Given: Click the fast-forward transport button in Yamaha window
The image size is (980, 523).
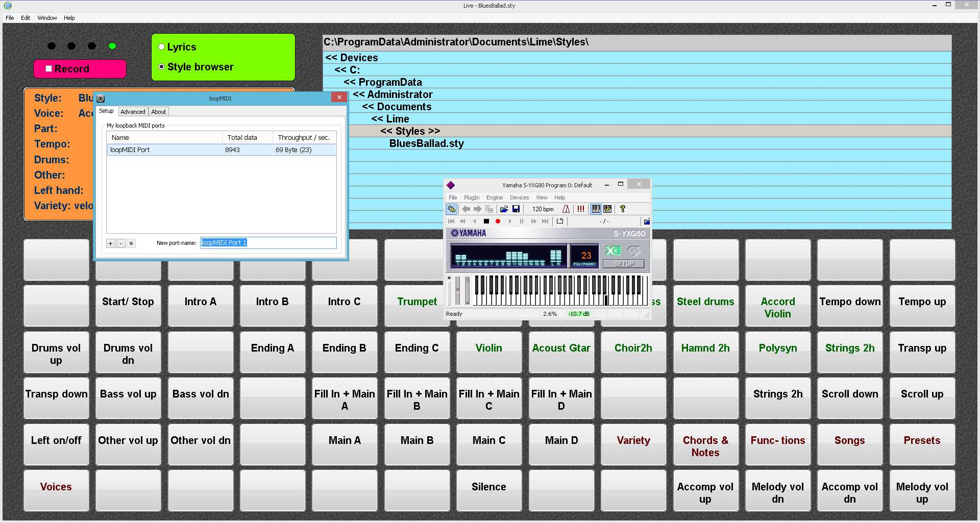Looking at the screenshot, I should (533, 221).
